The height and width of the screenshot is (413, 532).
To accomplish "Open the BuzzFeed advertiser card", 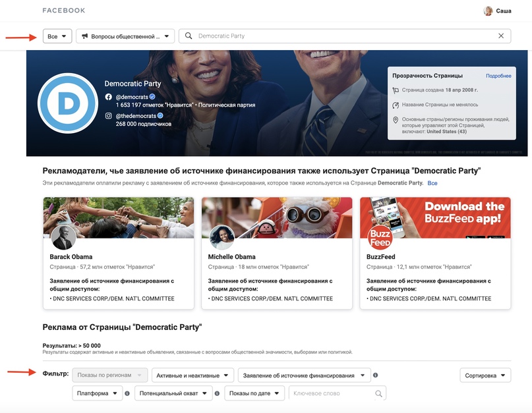I will point(435,253).
